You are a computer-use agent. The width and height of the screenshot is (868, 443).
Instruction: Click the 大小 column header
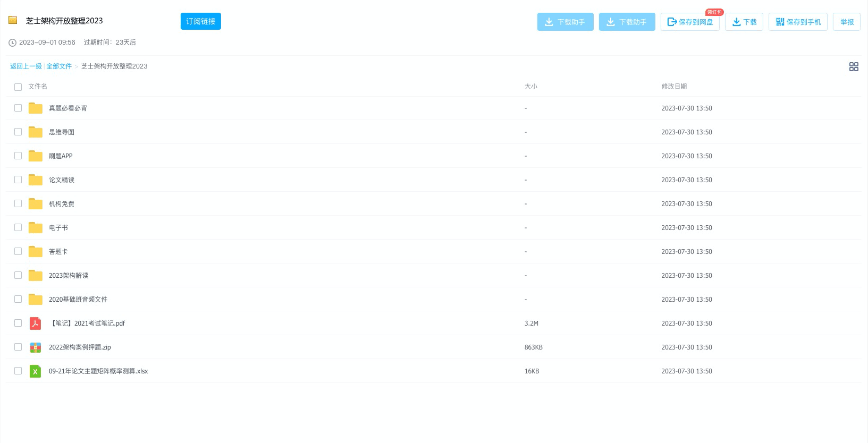coord(531,87)
